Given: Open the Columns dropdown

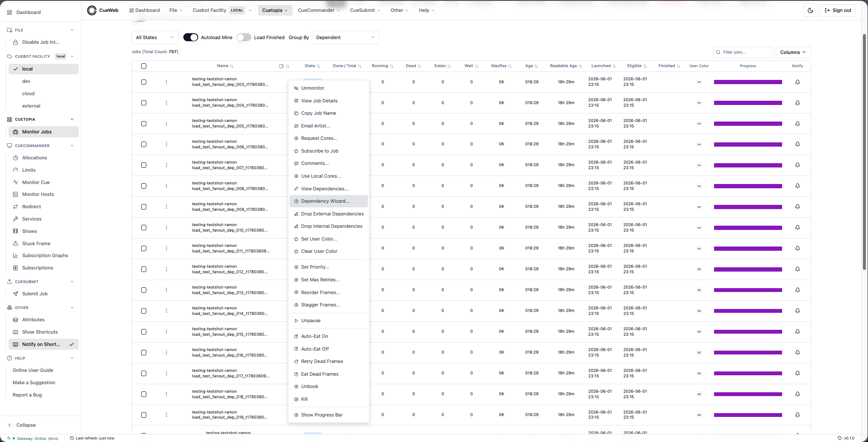Looking at the screenshot, I should pos(793,52).
